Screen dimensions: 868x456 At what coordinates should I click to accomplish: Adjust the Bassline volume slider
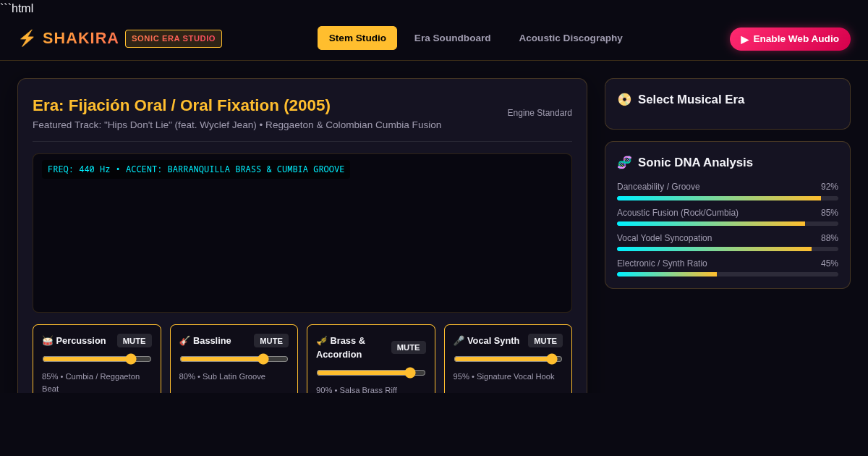coord(234,359)
